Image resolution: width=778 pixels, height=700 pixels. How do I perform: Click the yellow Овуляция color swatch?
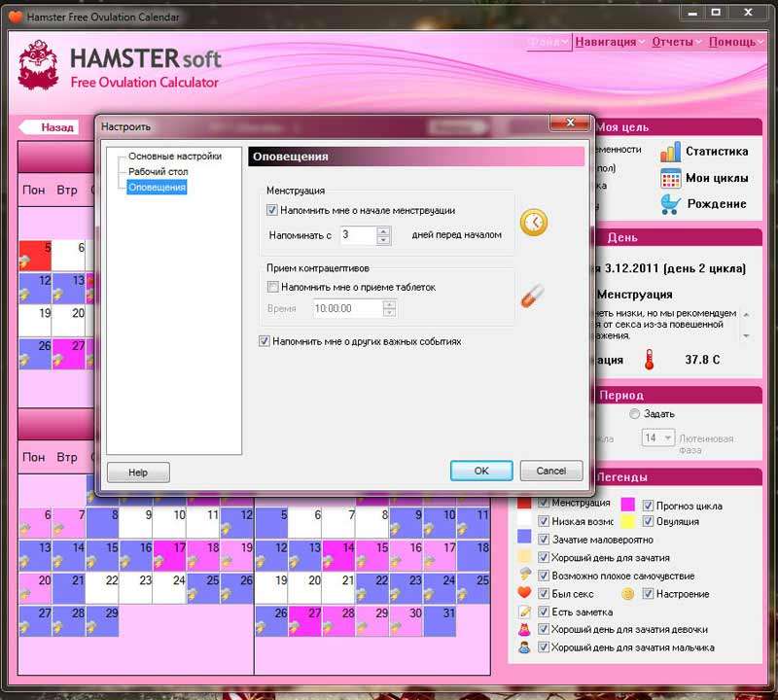tap(627, 521)
